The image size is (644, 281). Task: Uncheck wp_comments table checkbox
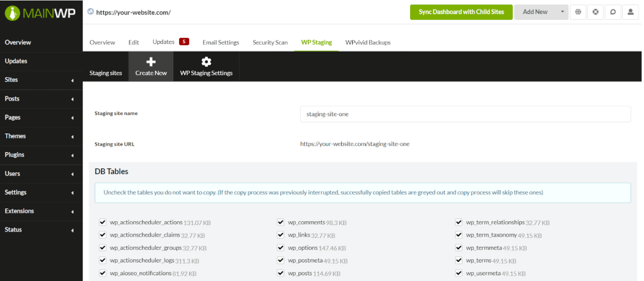click(280, 222)
